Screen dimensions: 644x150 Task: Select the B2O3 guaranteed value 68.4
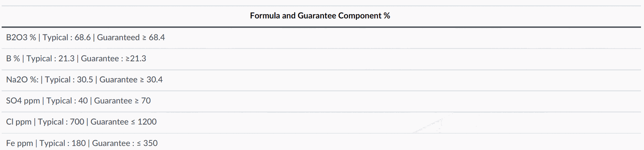pos(157,37)
